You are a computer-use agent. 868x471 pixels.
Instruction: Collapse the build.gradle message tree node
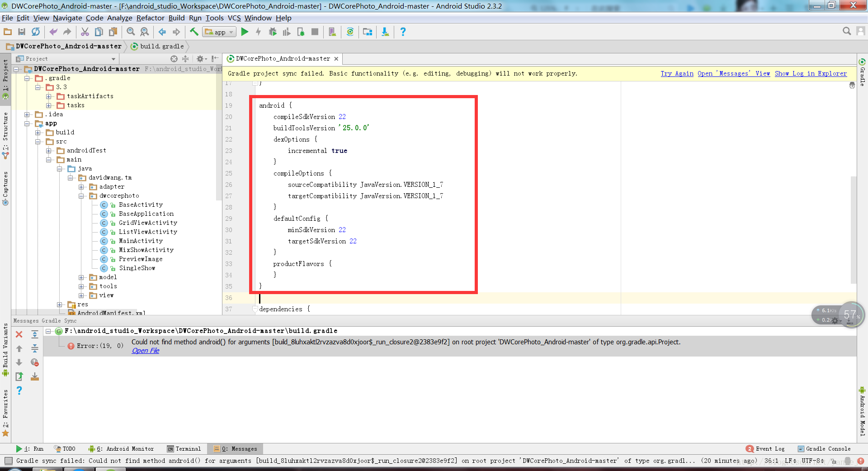(48, 331)
